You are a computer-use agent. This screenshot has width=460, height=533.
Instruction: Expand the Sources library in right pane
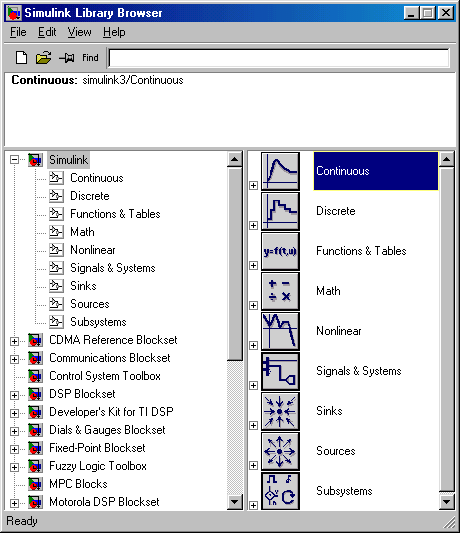(253, 465)
